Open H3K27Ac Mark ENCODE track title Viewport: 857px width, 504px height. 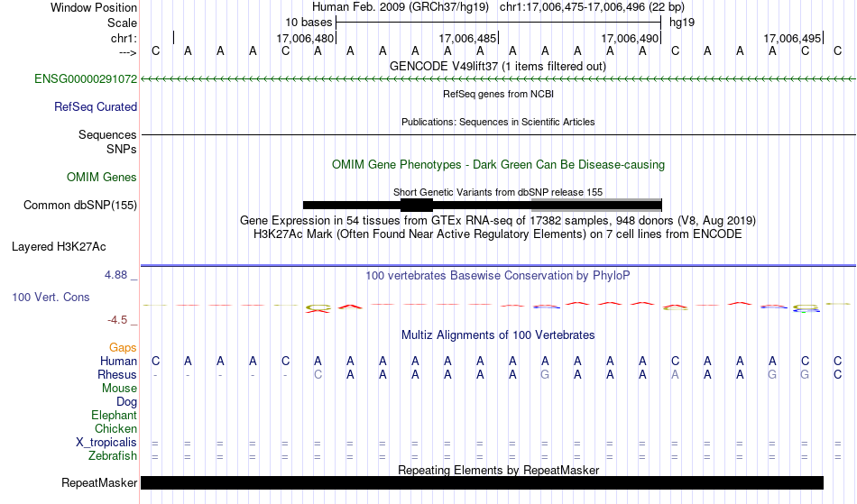click(x=498, y=234)
